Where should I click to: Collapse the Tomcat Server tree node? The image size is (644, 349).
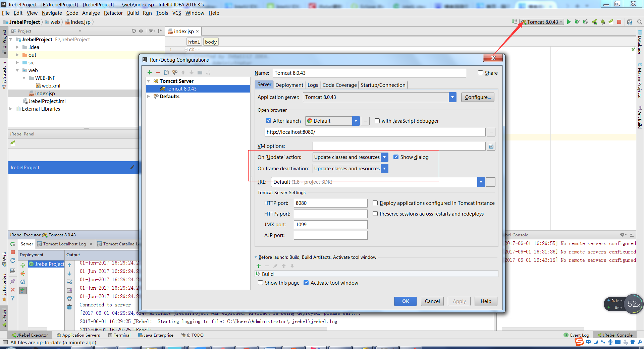coord(149,81)
